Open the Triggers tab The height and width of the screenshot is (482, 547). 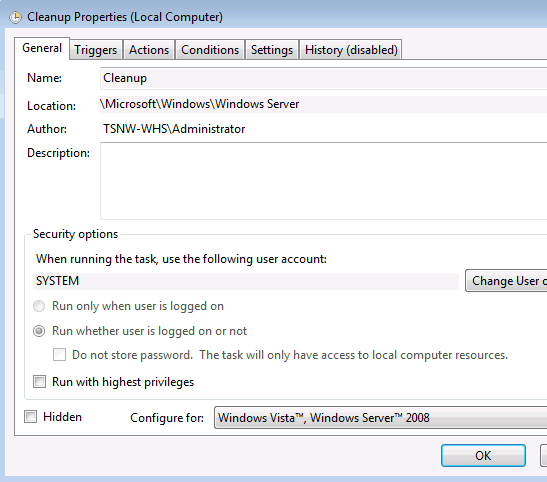point(96,50)
